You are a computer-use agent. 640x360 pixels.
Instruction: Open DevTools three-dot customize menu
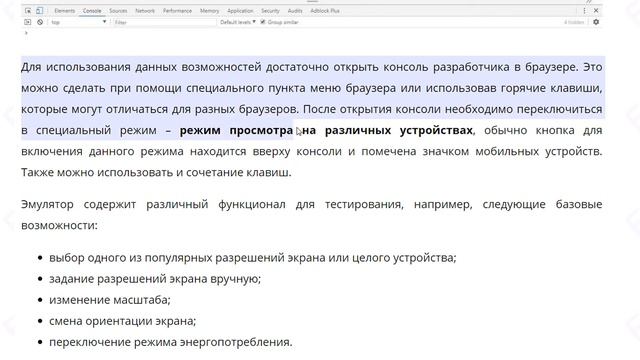[584, 11]
